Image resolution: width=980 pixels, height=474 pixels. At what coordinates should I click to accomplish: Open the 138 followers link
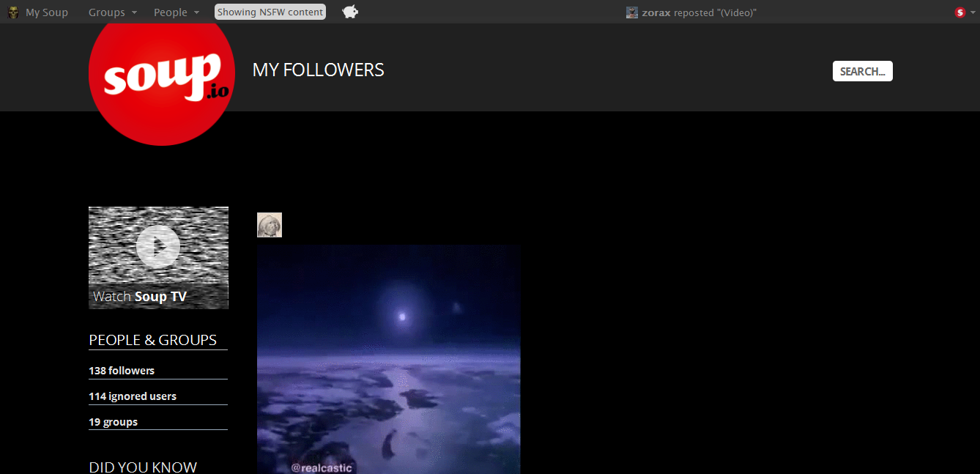[x=122, y=371]
